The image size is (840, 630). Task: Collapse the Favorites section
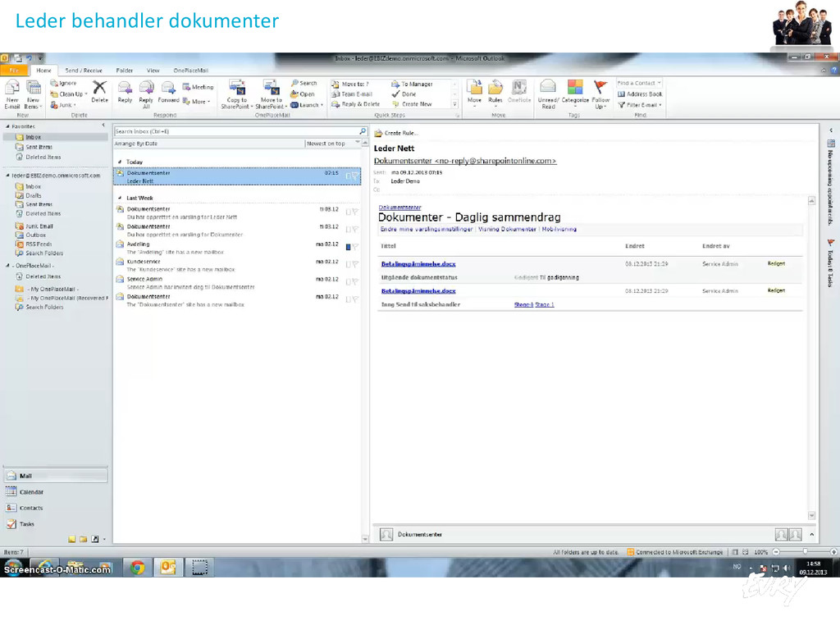click(8, 126)
